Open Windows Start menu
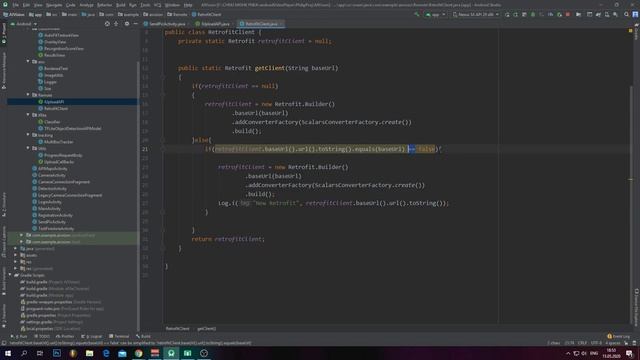Screen dimensions: 640x360 click(8, 353)
